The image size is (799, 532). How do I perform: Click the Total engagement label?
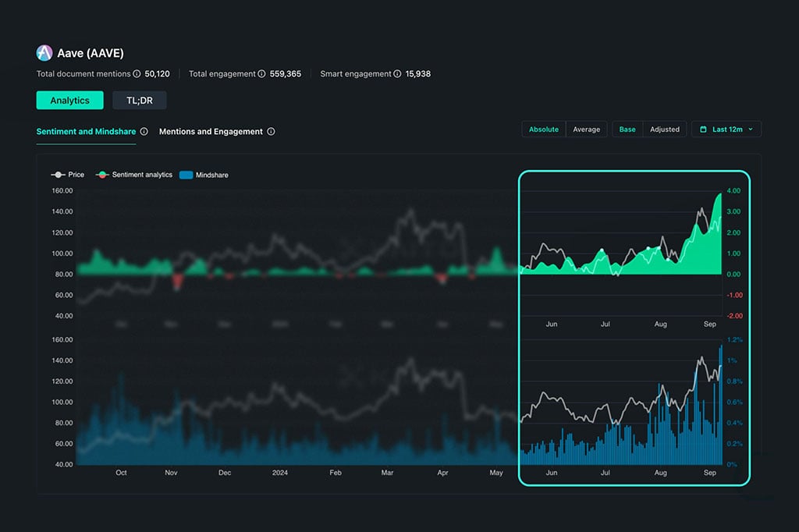pos(222,74)
